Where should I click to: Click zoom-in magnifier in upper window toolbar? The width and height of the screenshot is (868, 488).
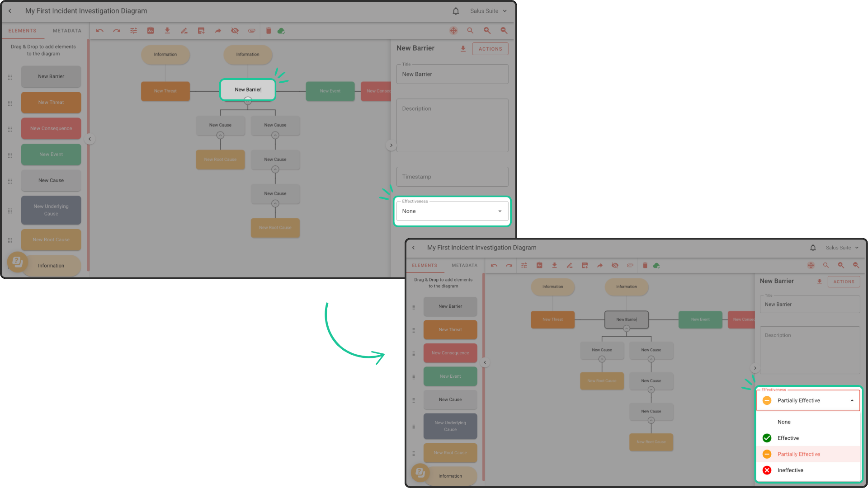pos(487,31)
